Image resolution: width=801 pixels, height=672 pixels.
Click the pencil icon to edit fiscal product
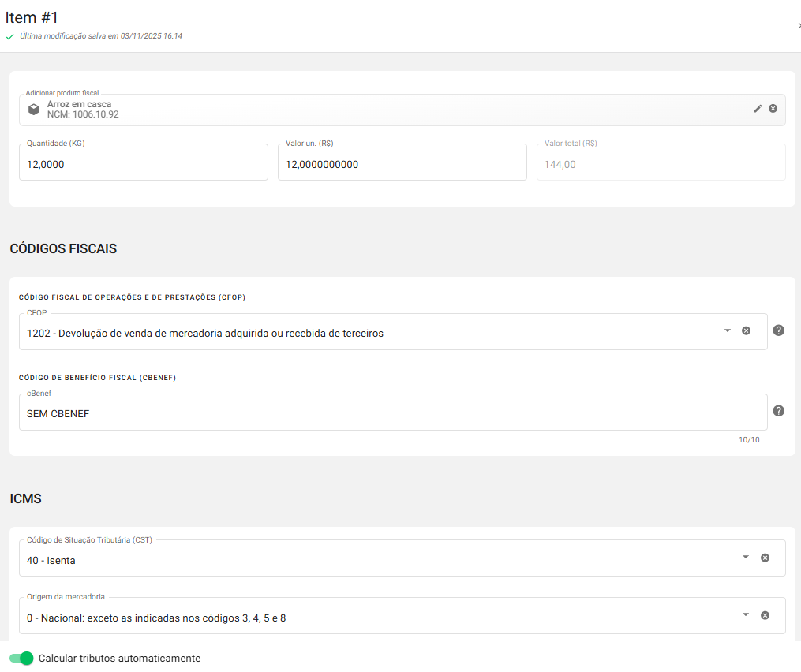pos(758,109)
